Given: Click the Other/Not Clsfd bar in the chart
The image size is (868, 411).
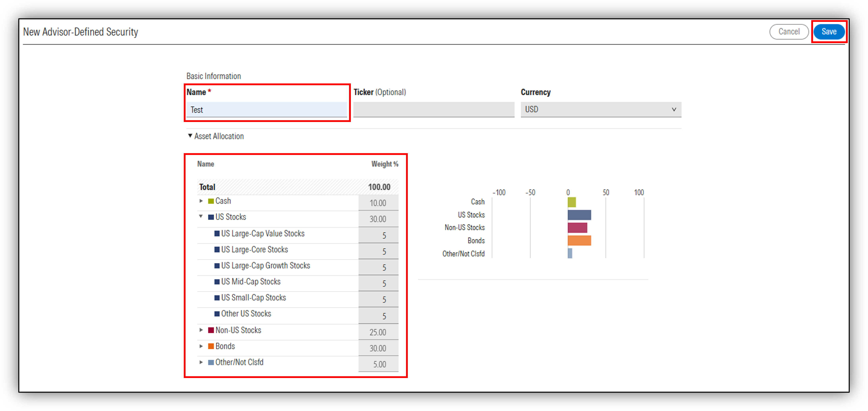Looking at the screenshot, I should tap(570, 253).
